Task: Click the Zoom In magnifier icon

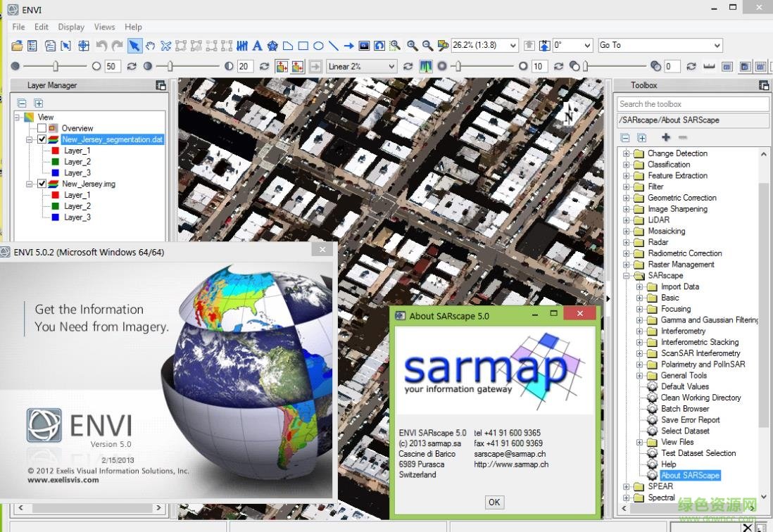Action: pos(413,46)
